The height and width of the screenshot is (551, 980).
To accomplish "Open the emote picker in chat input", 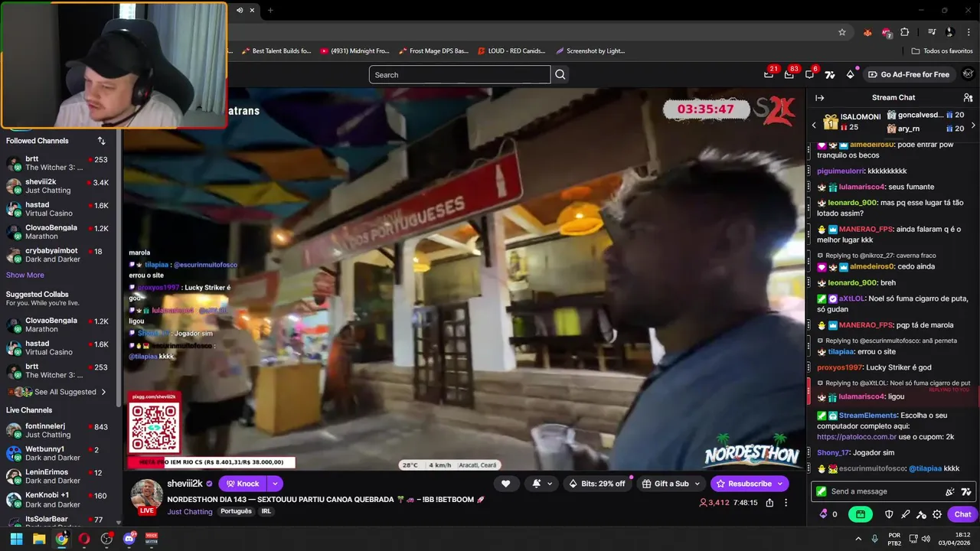I will 950,491.
